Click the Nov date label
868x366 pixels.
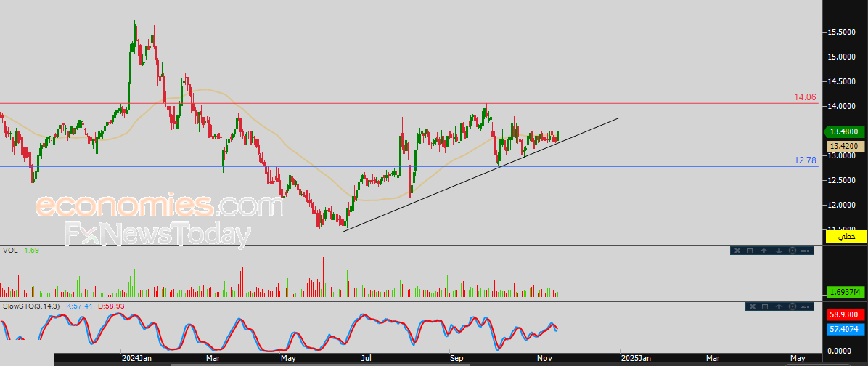tap(544, 359)
